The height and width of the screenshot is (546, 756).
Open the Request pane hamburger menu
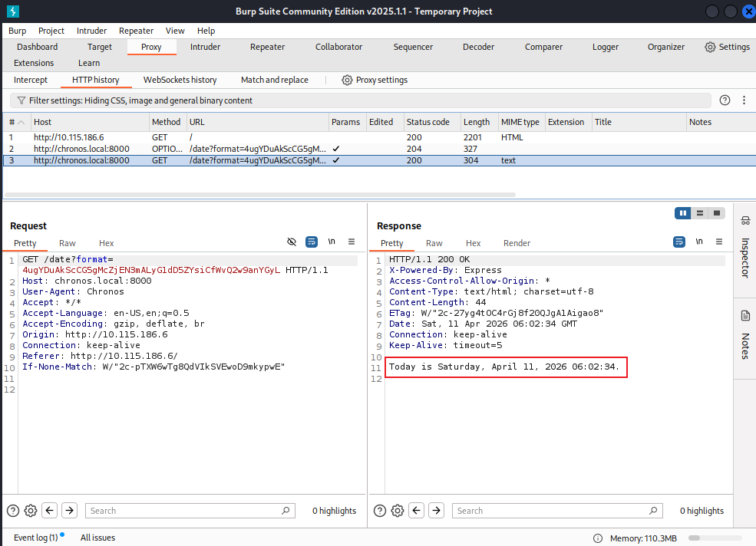pos(352,242)
